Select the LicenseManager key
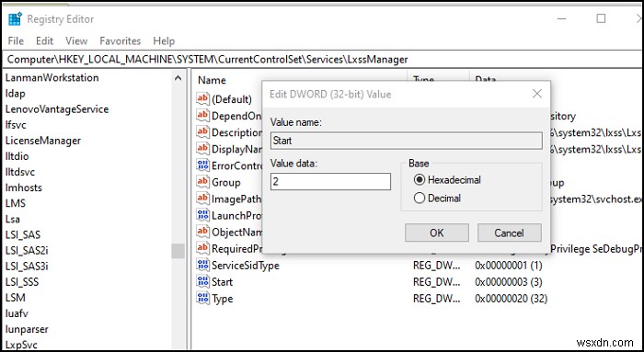Viewport: 644px width, 352px height. tap(43, 141)
